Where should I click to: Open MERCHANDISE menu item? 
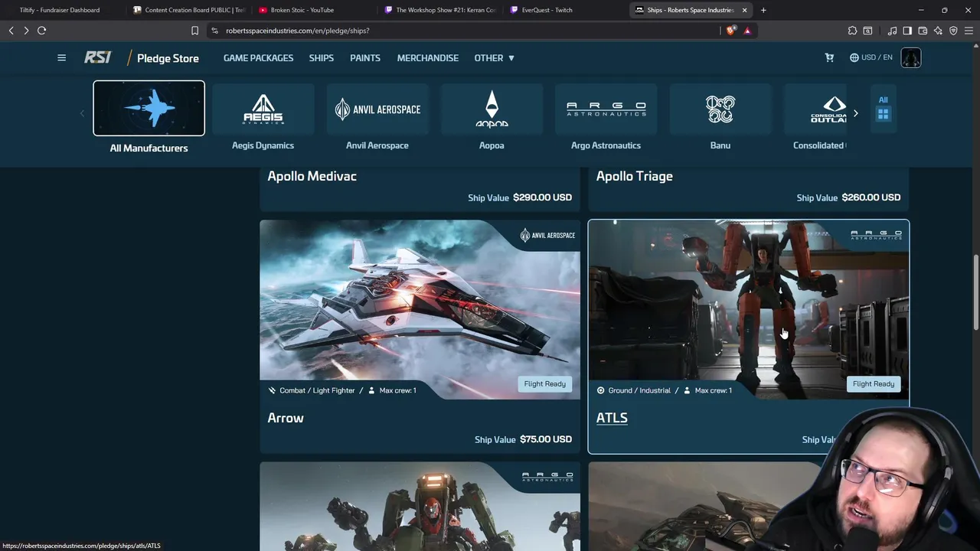click(428, 58)
